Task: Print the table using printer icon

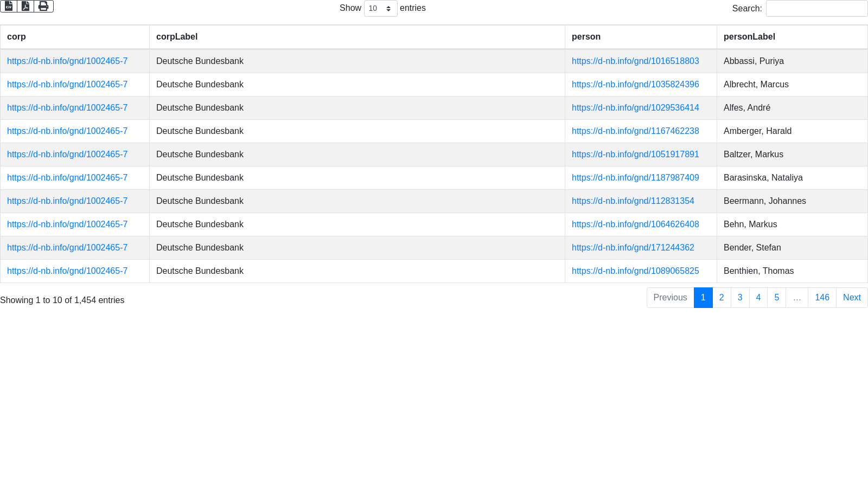Action: (43, 7)
